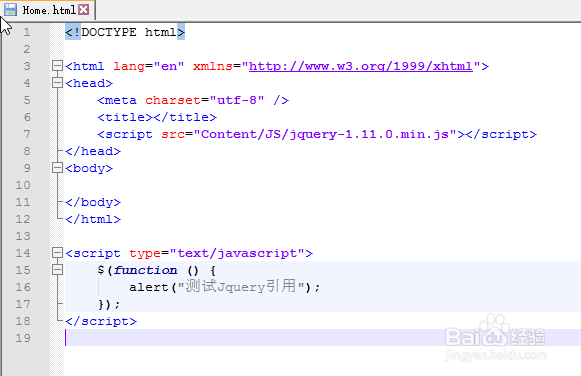This screenshot has width=581, height=376.
Task: Collapse the head tag fold on line 4
Action: [57, 83]
